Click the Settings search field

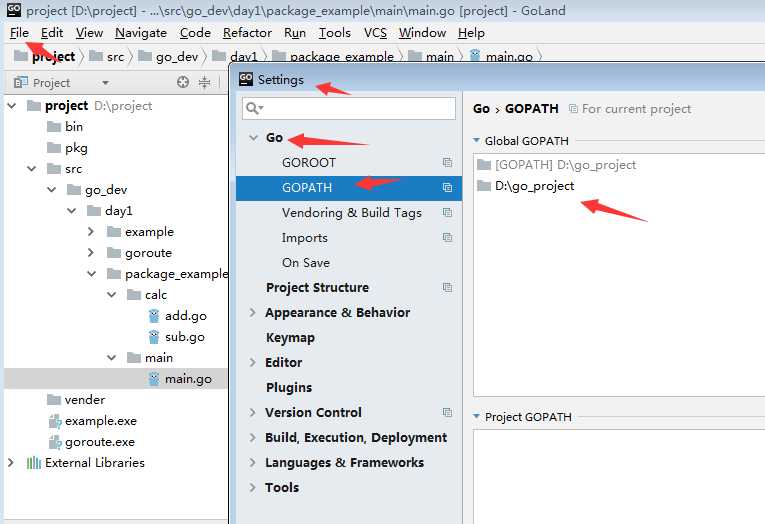(349, 108)
